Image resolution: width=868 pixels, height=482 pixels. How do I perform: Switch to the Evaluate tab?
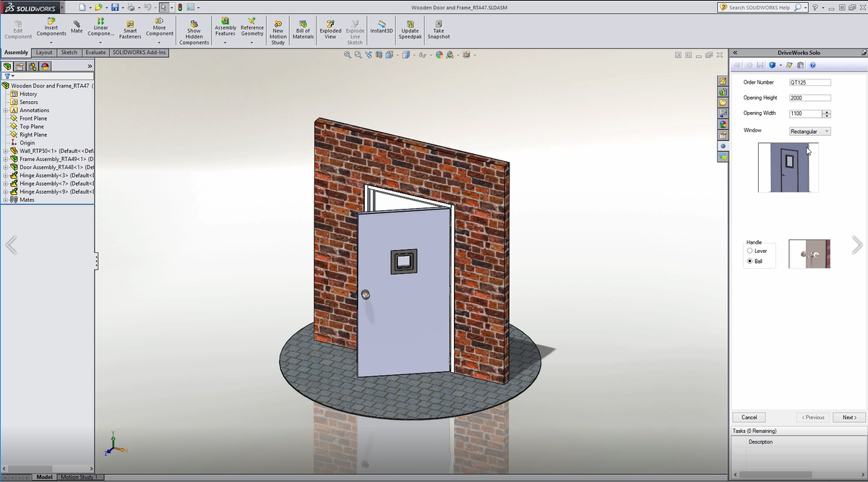tap(95, 53)
